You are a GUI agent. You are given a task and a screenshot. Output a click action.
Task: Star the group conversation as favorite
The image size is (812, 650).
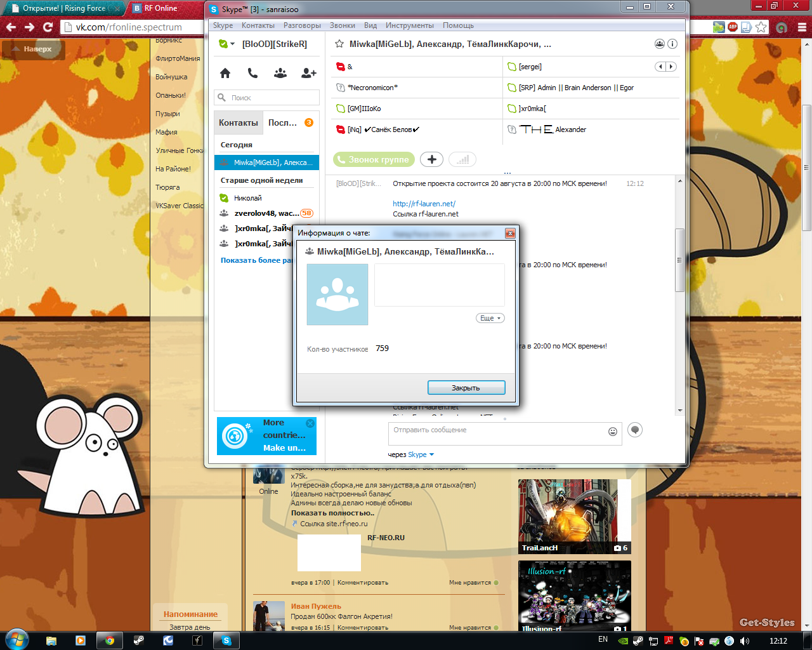tap(339, 44)
